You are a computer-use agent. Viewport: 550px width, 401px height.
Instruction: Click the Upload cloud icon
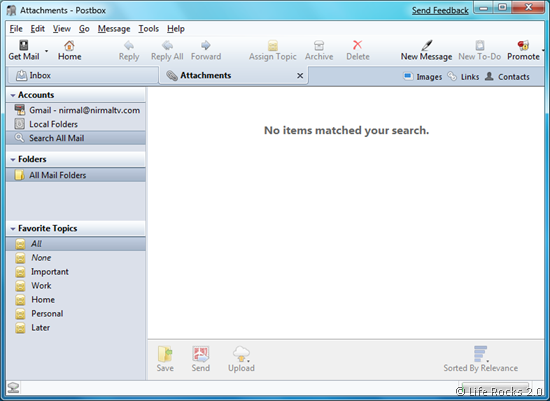[x=241, y=354]
